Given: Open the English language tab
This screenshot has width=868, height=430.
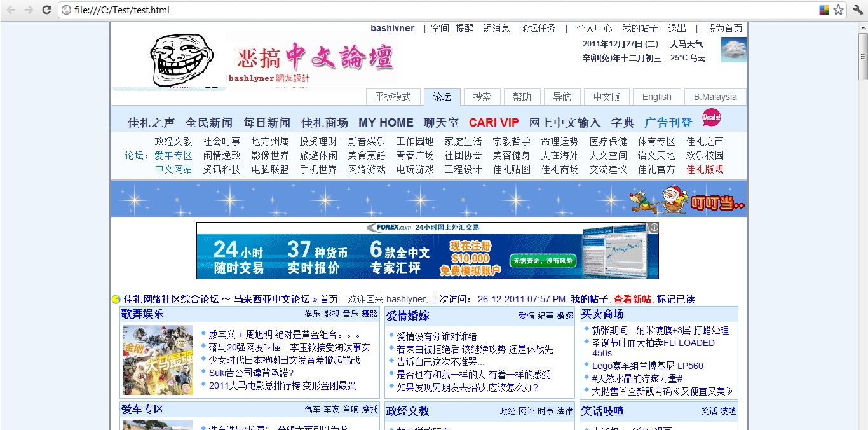Looking at the screenshot, I should click(656, 97).
